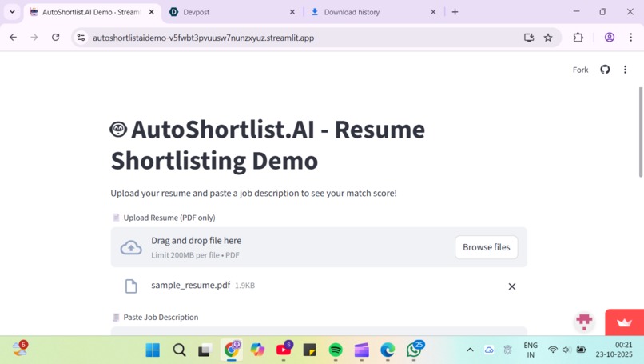Bookmark this page with the star
Viewport: 644px width, 364px height.
(548, 38)
